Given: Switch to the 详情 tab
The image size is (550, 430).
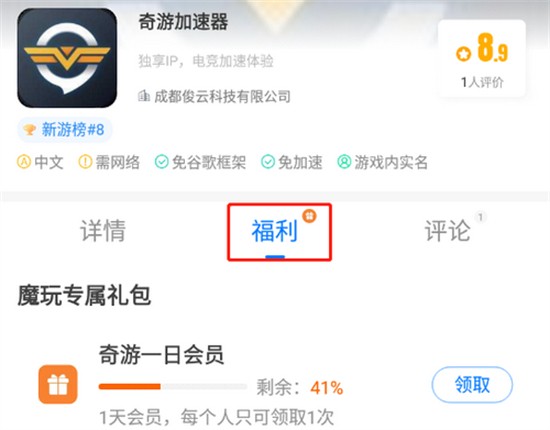Looking at the screenshot, I should coord(103,230).
